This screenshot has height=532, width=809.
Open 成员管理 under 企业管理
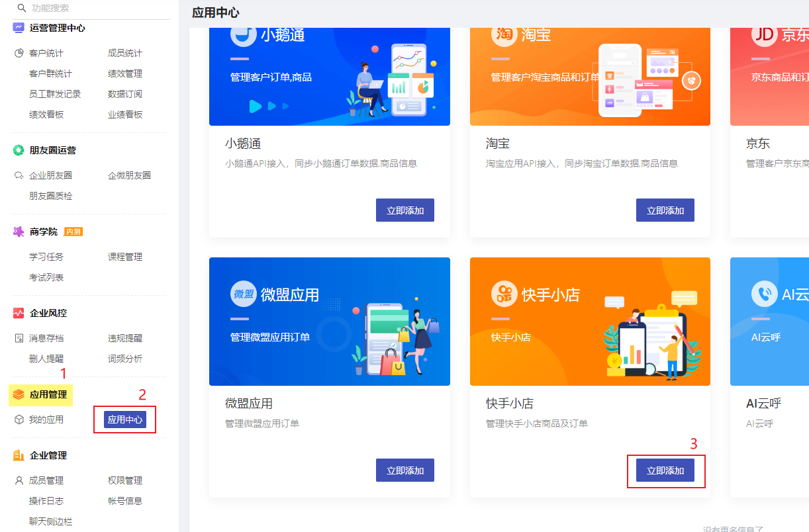point(46,480)
